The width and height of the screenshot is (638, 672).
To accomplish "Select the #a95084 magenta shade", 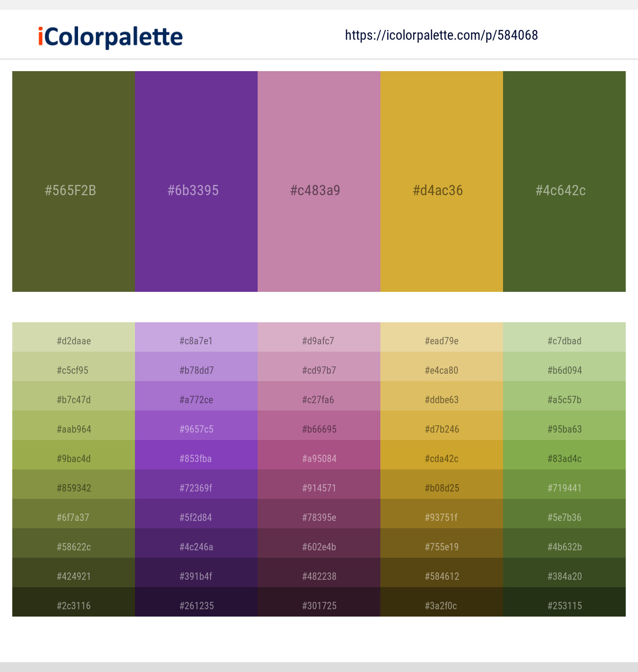I will pyautogui.click(x=319, y=458).
